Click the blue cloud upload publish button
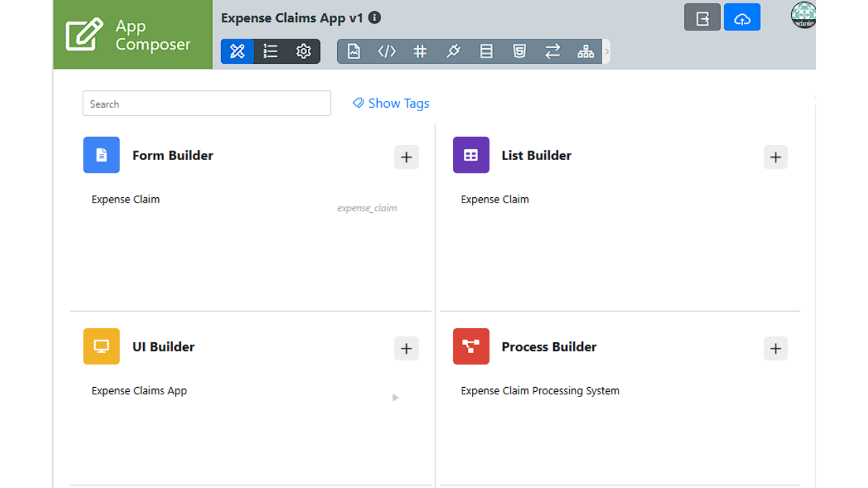This screenshot has height=488, width=868. (x=742, y=18)
